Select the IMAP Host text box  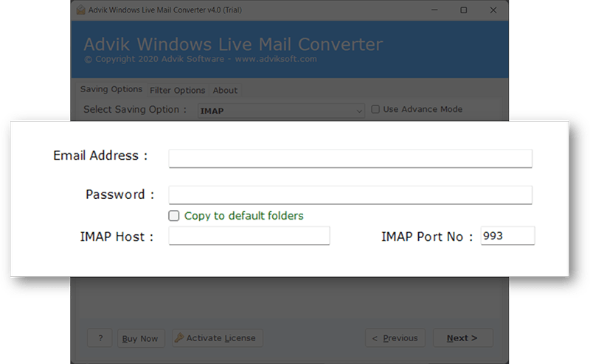(x=249, y=236)
